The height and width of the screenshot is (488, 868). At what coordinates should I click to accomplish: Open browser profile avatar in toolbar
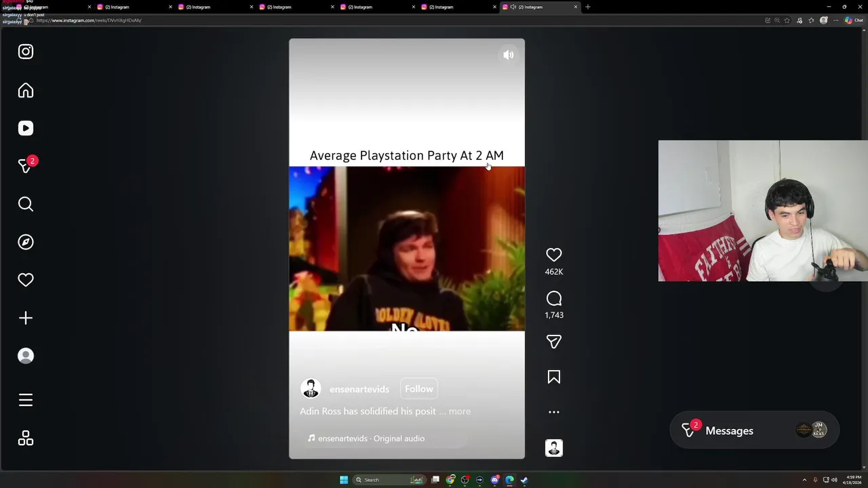click(824, 20)
